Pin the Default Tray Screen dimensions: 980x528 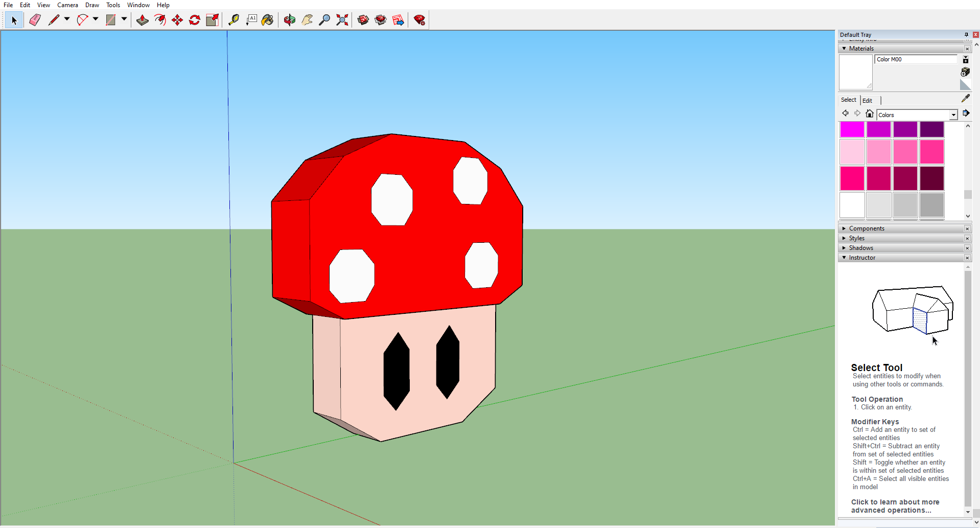click(x=966, y=35)
